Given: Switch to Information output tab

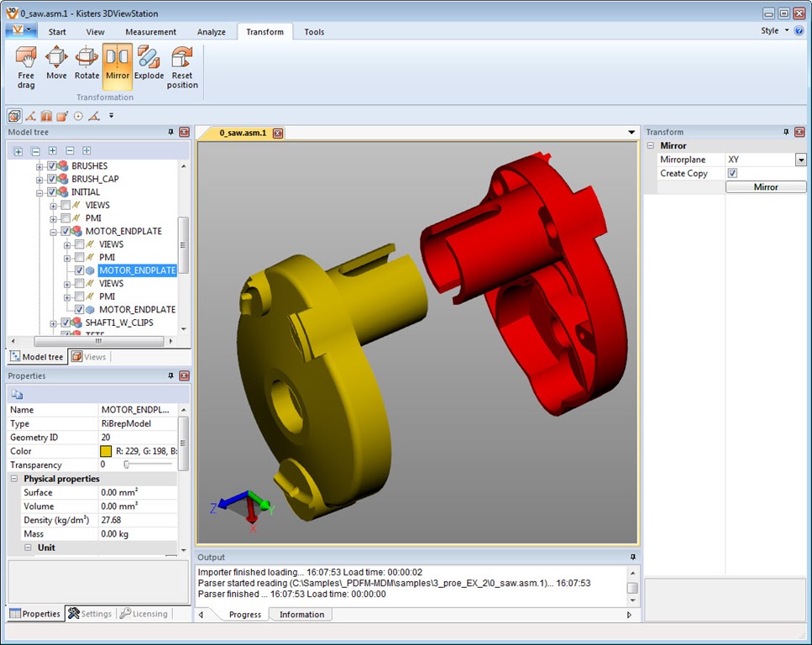Looking at the screenshot, I should point(301,615).
